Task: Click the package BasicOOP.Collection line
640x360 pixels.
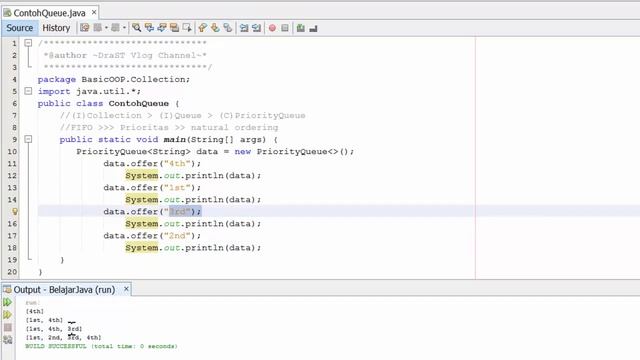Action: pyautogui.click(x=114, y=79)
